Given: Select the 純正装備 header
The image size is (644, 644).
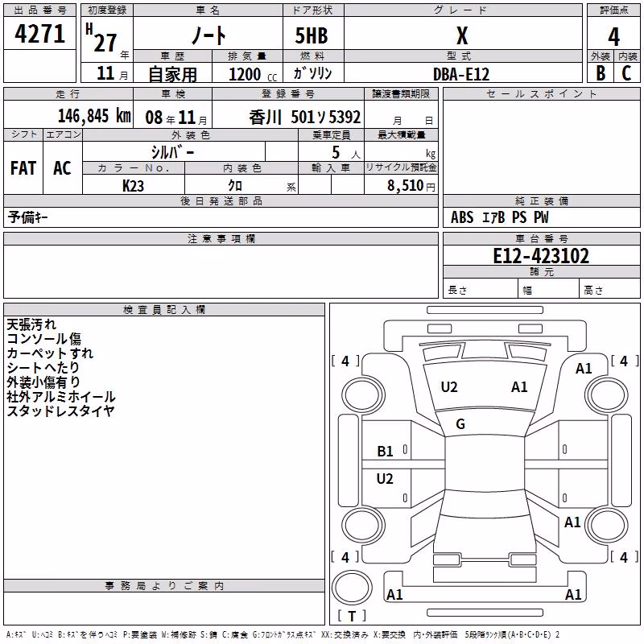Looking at the screenshot, I should [541, 200].
